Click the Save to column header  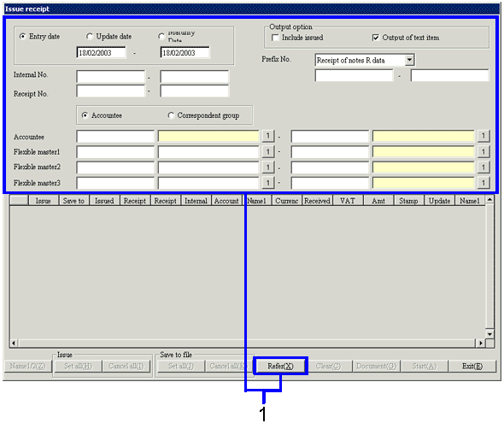tap(73, 201)
